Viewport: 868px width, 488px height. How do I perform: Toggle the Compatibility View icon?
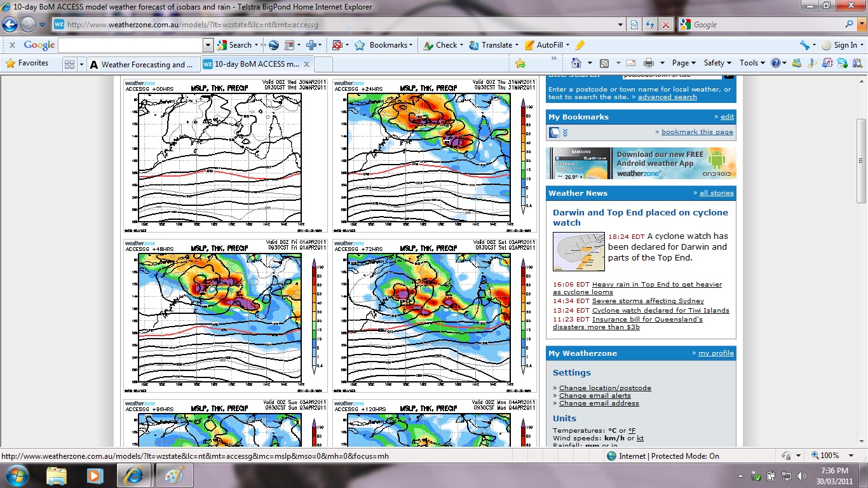pyautogui.click(x=634, y=25)
